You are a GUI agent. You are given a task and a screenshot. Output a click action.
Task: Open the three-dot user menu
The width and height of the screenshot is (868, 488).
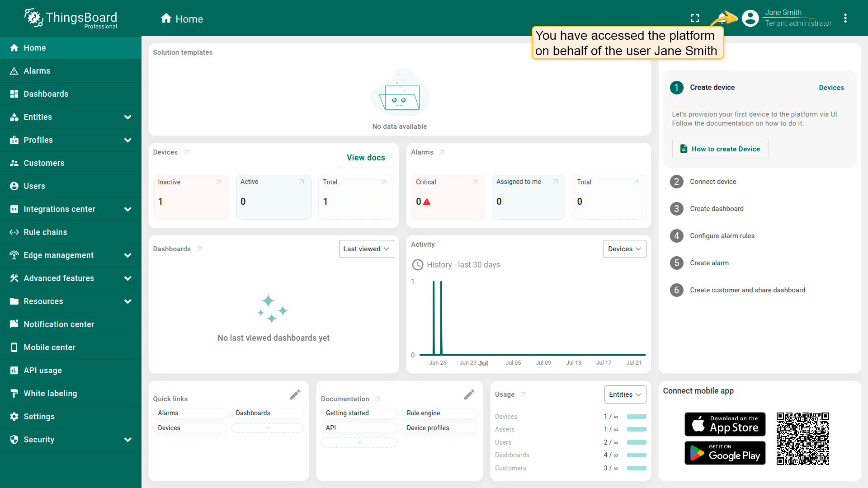pyautogui.click(x=845, y=18)
